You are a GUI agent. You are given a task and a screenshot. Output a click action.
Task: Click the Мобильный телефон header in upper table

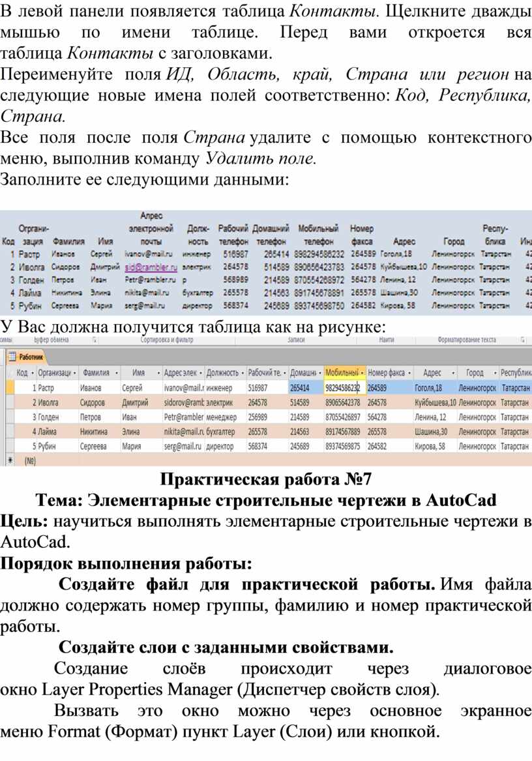pos(318,234)
